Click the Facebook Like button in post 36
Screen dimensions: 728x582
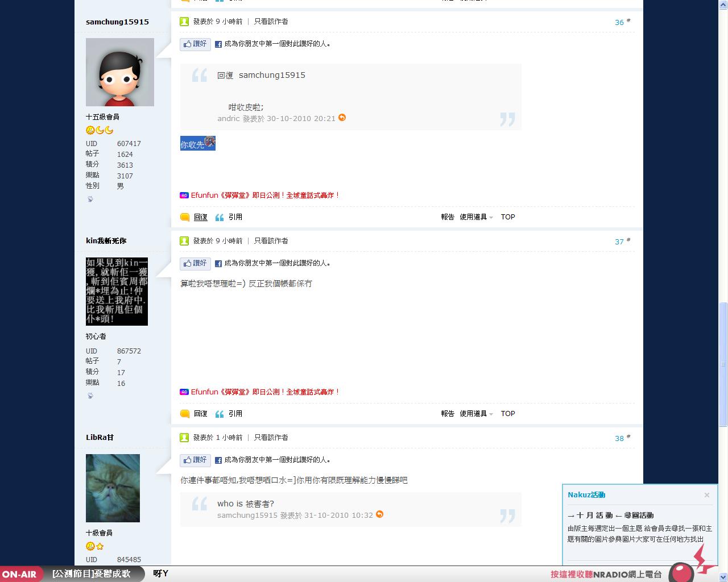(195, 44)
